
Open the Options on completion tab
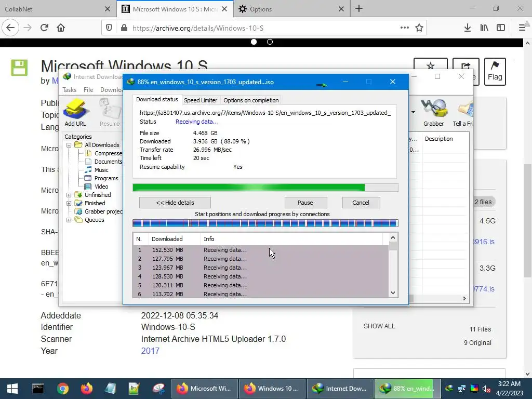[251, 100]
